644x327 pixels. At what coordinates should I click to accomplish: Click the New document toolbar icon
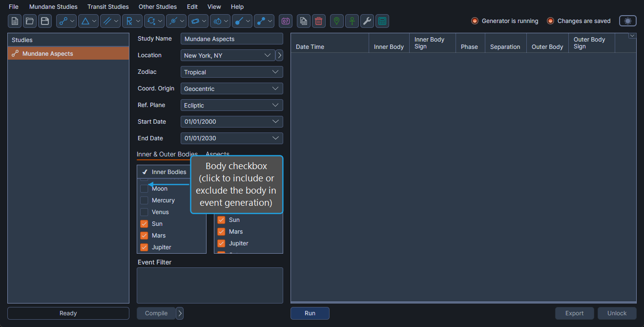point(15,21)
